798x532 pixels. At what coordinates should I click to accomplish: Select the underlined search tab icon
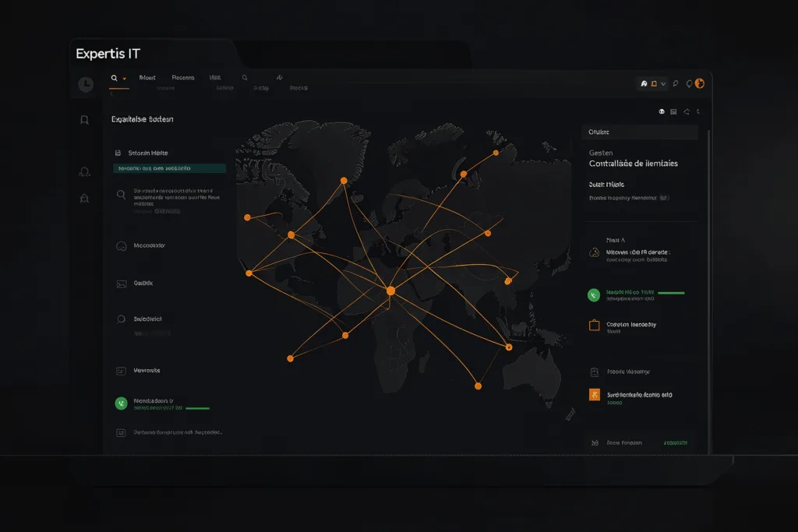114,78
